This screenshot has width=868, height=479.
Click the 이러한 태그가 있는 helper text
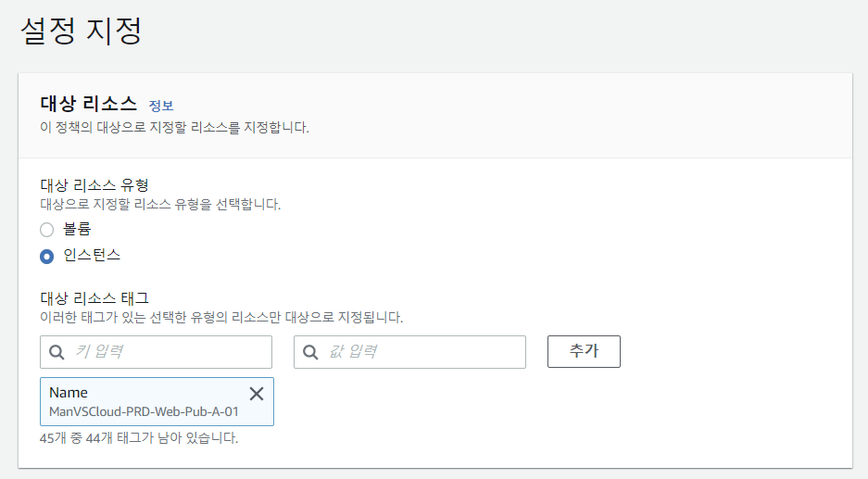221,317
